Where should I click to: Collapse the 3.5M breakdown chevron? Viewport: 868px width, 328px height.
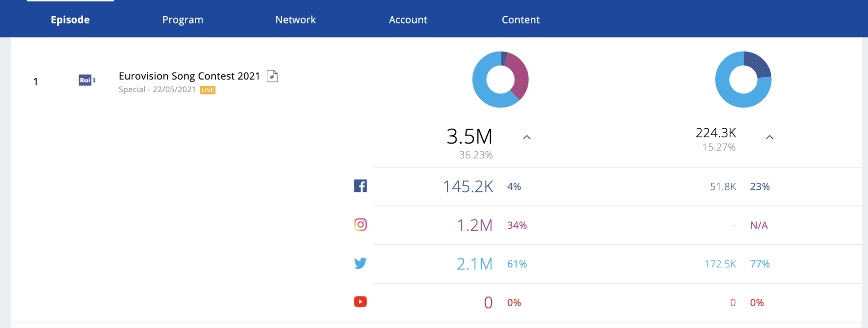click(527, 137)
